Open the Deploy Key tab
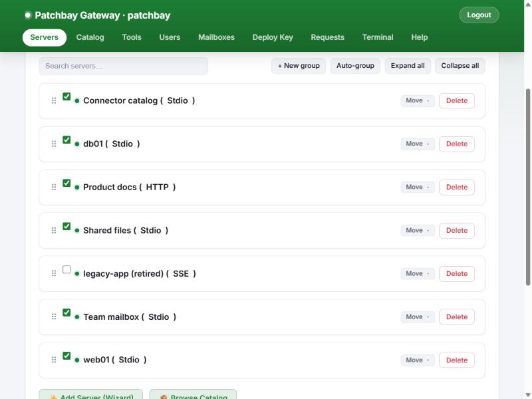This screenshot has width=532, height=399. pyautogui.click(x=273, y=37)
